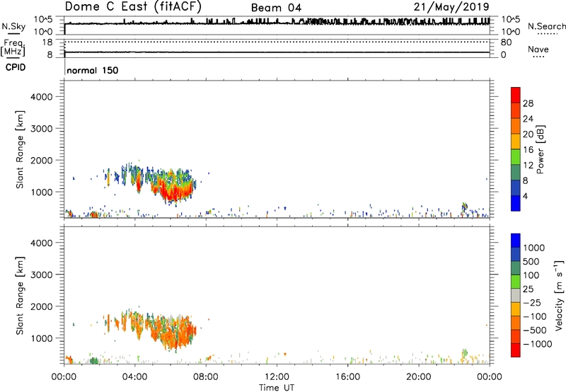The width and height of the screenshot is (566, 392).
Task: Click the solid frequency trace line
Action: coord(277,52)
